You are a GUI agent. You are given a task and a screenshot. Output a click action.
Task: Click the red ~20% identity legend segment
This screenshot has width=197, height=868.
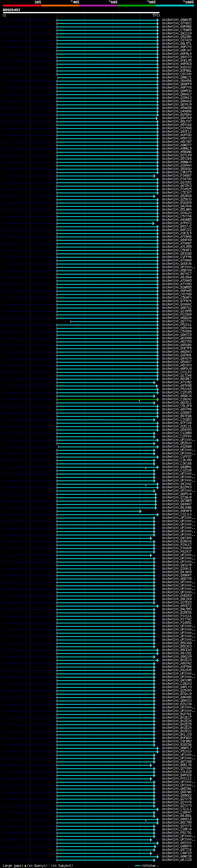click(x=22, y=6)
